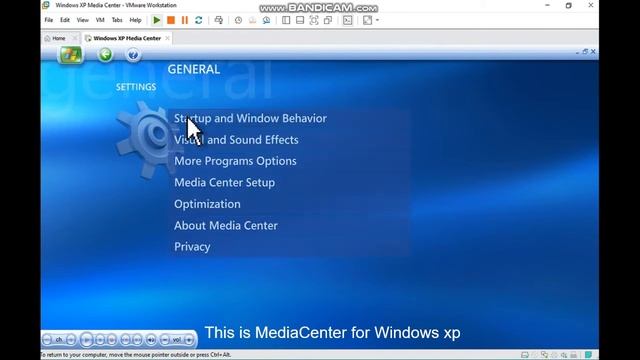Click the SETTINGS heading text
The height and width of the screenshot is (360, 640).
pyautogui.click(x=136, y=87)
